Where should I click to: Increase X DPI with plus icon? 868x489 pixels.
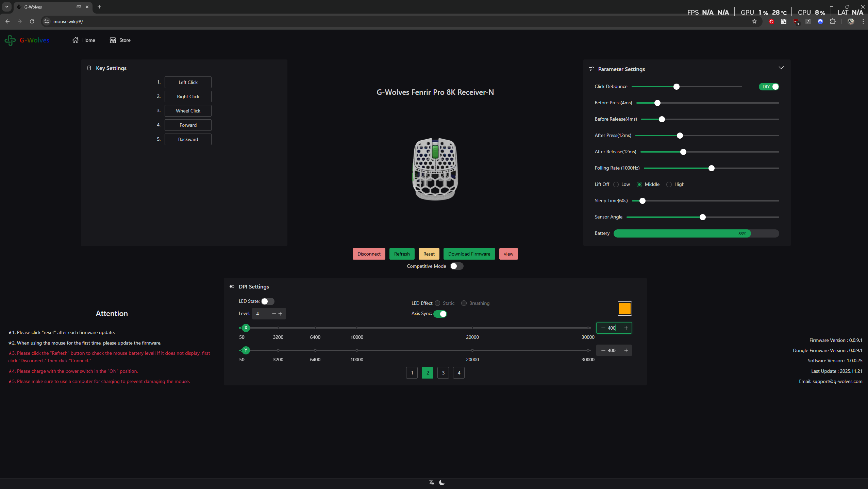(626, 328)
